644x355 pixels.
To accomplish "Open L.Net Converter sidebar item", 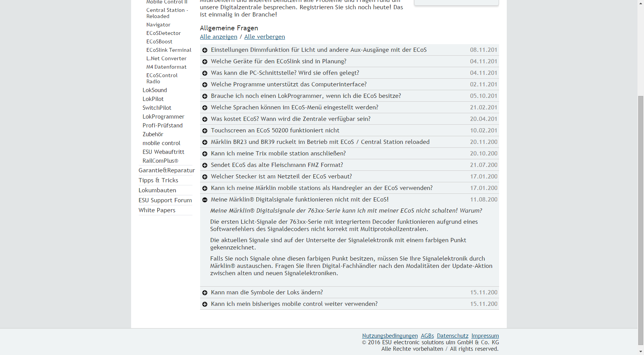I will (x=166, y=59).
